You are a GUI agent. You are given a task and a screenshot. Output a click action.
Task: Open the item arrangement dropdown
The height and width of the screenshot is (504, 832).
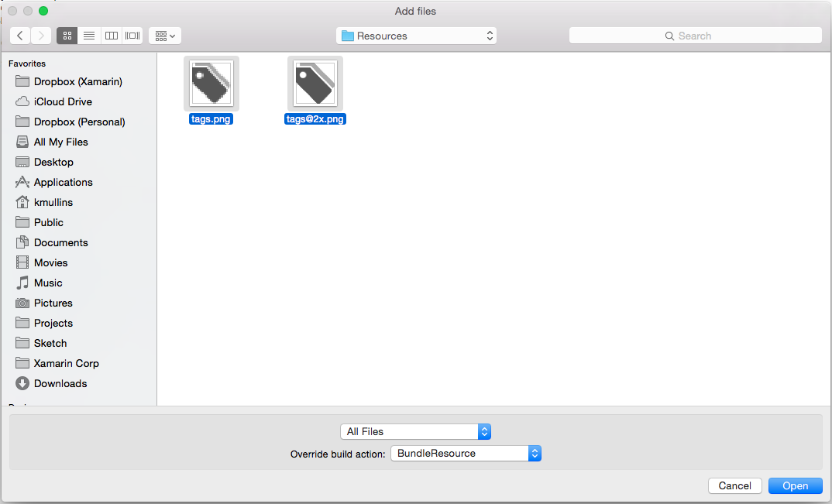coord(165,36)
